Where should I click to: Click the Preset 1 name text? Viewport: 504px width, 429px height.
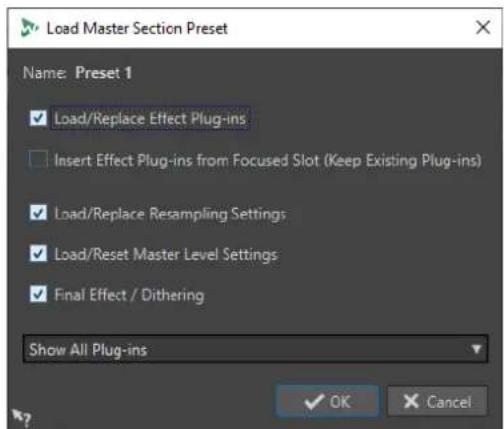point(103,73)
